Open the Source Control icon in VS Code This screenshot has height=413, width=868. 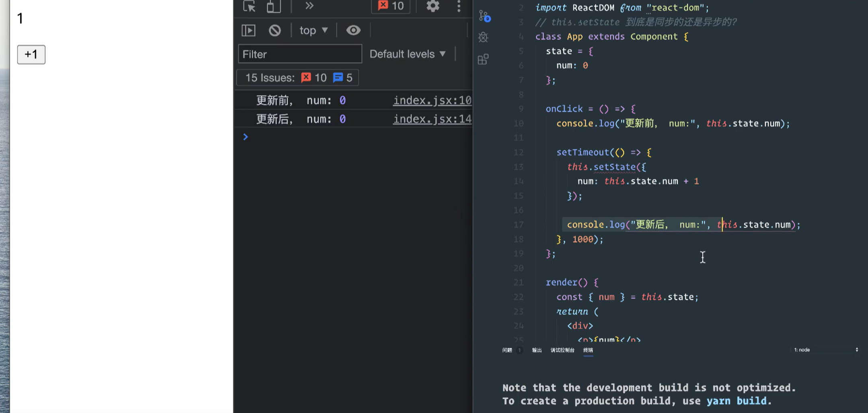coord(484,16)
